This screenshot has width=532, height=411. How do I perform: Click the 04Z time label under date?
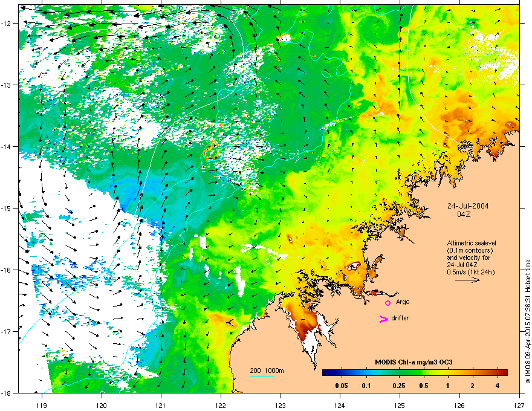[x=464, y=215]
